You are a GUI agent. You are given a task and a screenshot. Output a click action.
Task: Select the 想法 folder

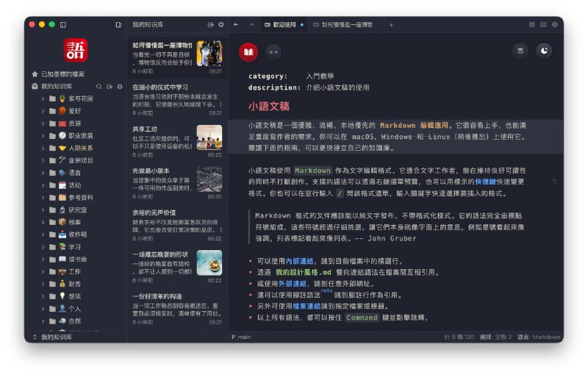tap(75, 296)
